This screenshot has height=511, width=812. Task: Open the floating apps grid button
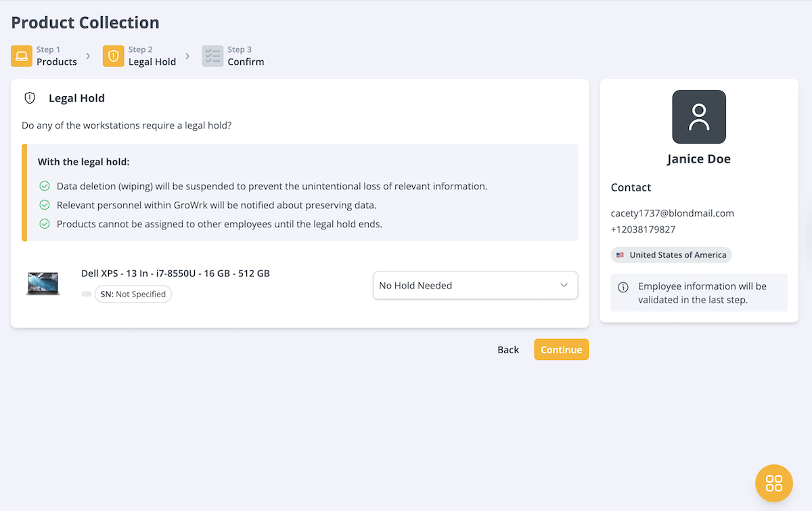(x=773, y=483)
